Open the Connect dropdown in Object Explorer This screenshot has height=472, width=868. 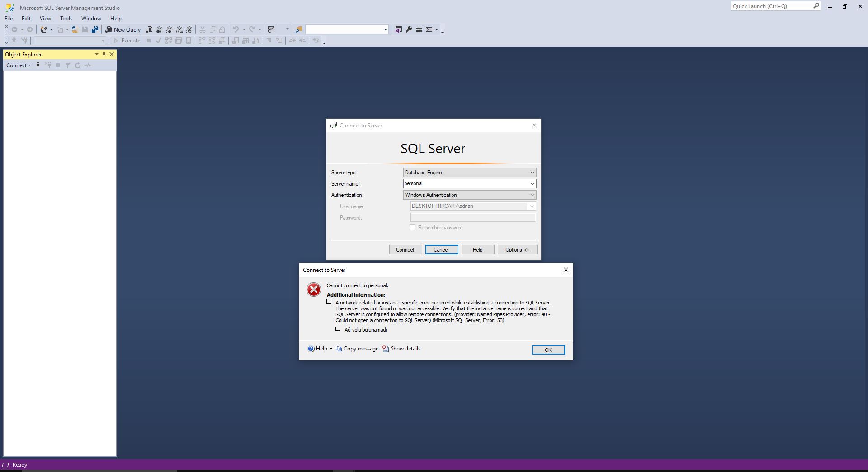pos(19,65)
